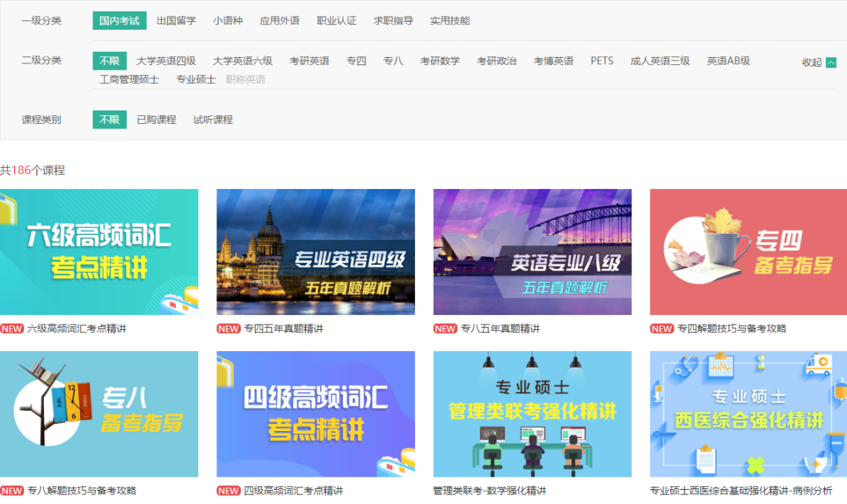Open the 专业硕士 西医综合强化精讲 thumbnail
Viewport: 847px width, 504px height.
coord(748,414)
